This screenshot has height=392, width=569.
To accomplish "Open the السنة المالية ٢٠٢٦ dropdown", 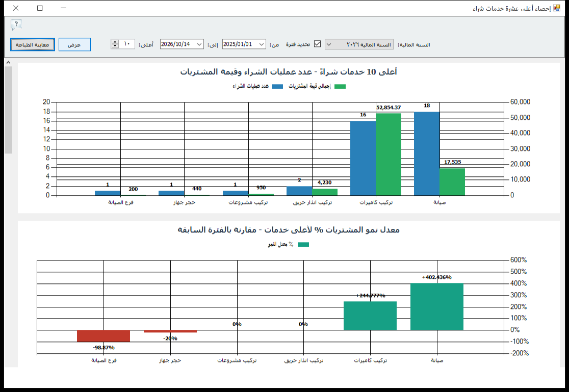I will (359, 44).
